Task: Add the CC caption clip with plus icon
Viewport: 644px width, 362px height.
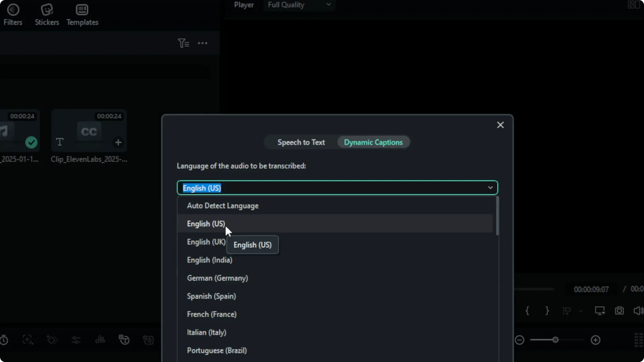Action: pyautogui.click(x=118, y=142)
